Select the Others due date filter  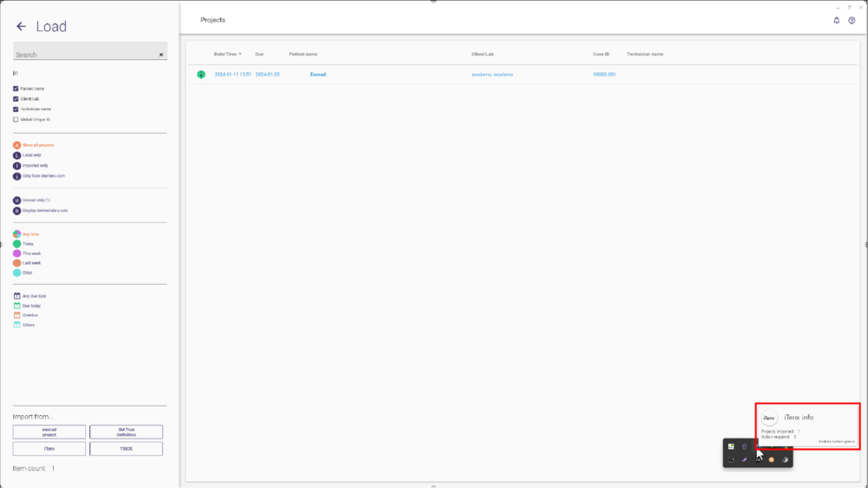coord(24,325)
